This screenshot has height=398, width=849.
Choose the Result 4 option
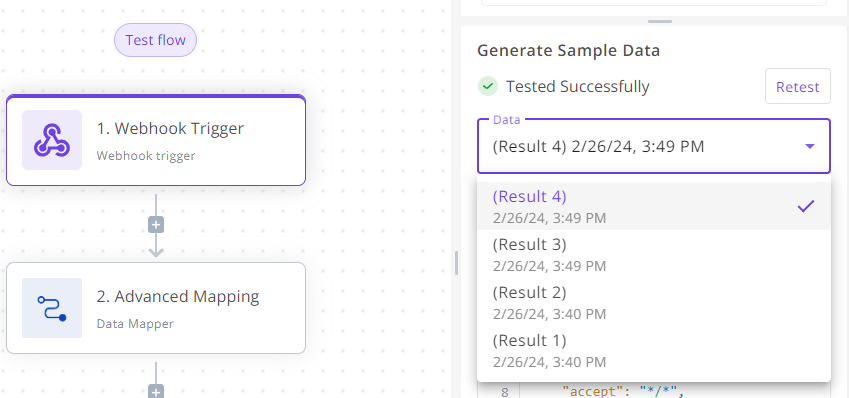(654, 206)
